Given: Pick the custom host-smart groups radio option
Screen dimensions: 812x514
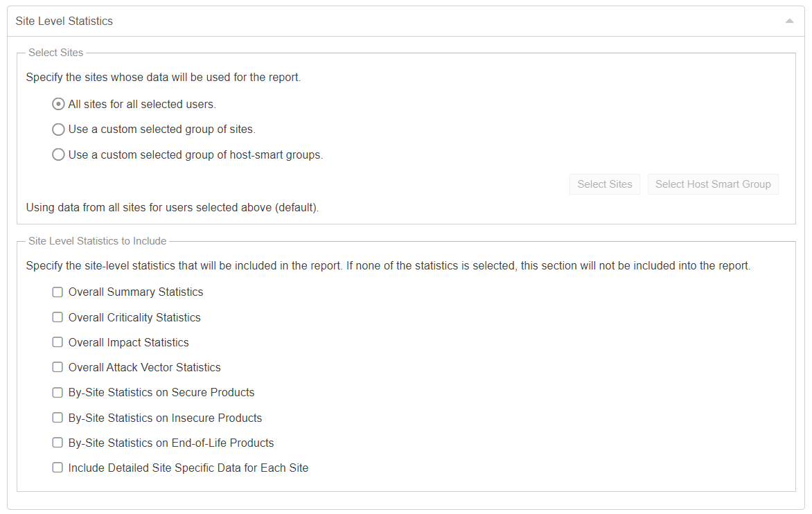Looking at the screenshot, I should [59, 155].
